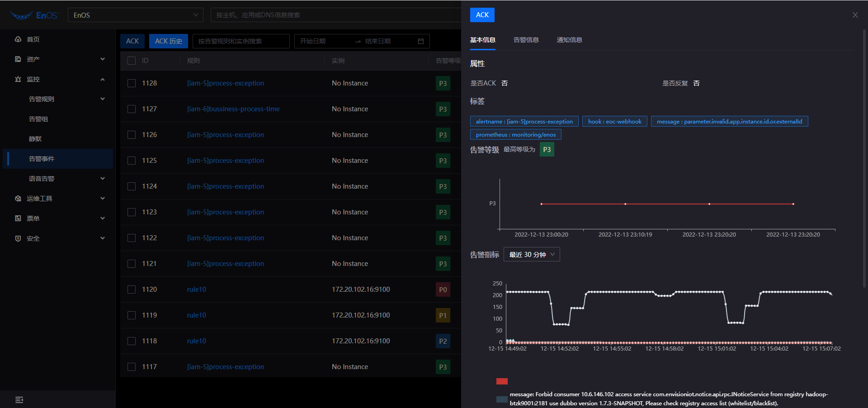Click the 票单 ticket icon
The height and width of the screenshot is (408, 868).
point(18,218)
